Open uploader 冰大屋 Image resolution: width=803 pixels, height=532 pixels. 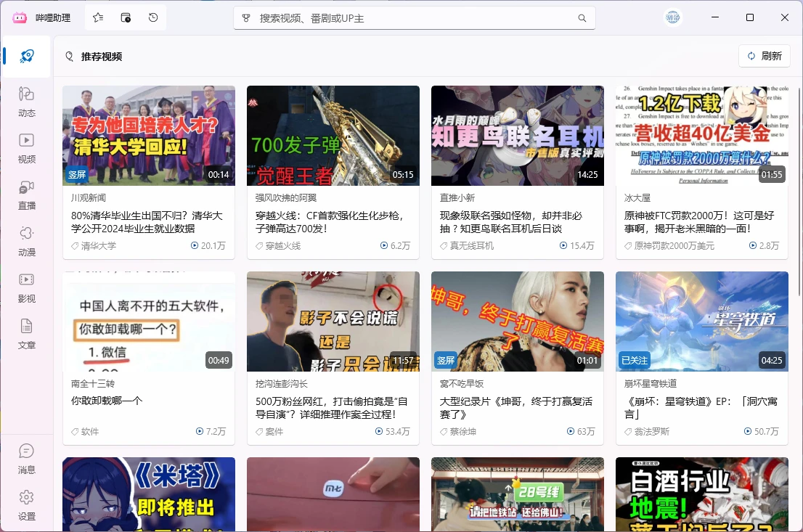click(637, 197)
